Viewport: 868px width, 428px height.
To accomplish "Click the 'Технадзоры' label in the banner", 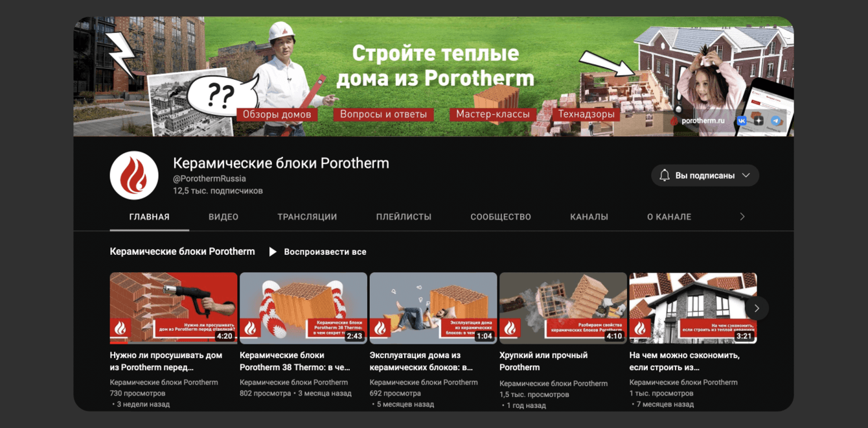I will coord(586,114).
